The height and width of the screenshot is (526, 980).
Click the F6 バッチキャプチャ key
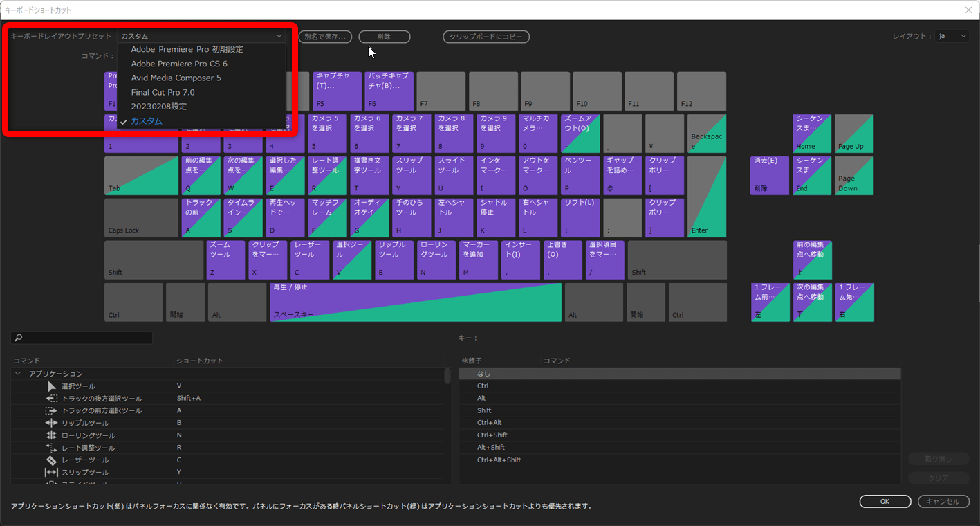pos(389,91)
